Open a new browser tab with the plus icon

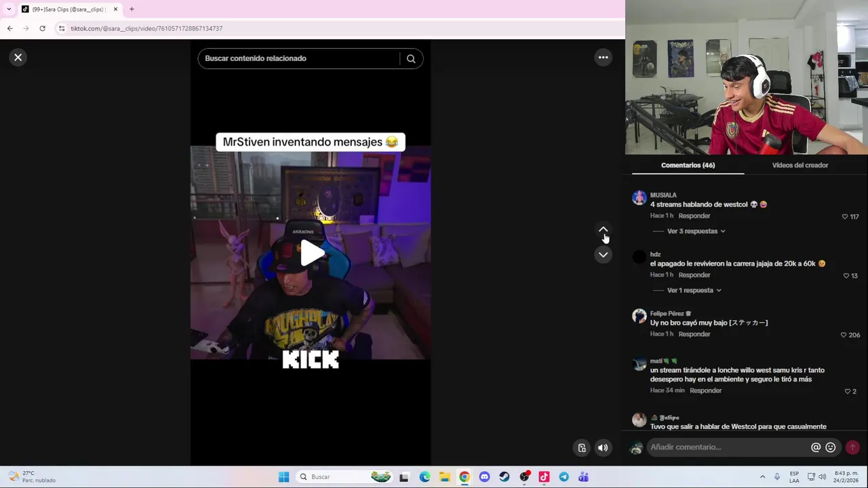(132, 9)
